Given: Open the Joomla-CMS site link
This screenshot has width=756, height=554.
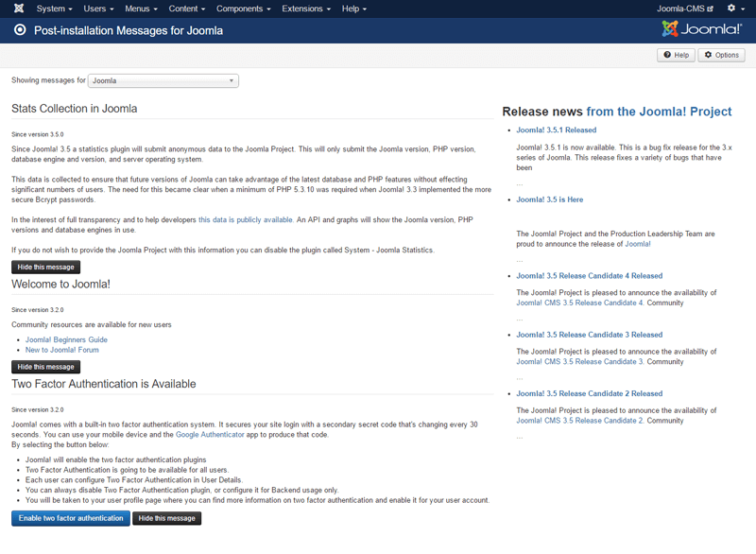Looking at the screenshot, I should point(684,9).
